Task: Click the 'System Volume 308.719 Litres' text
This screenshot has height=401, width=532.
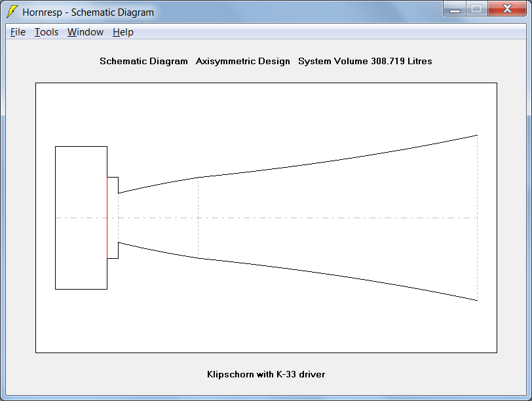Action: pos(365,62)
